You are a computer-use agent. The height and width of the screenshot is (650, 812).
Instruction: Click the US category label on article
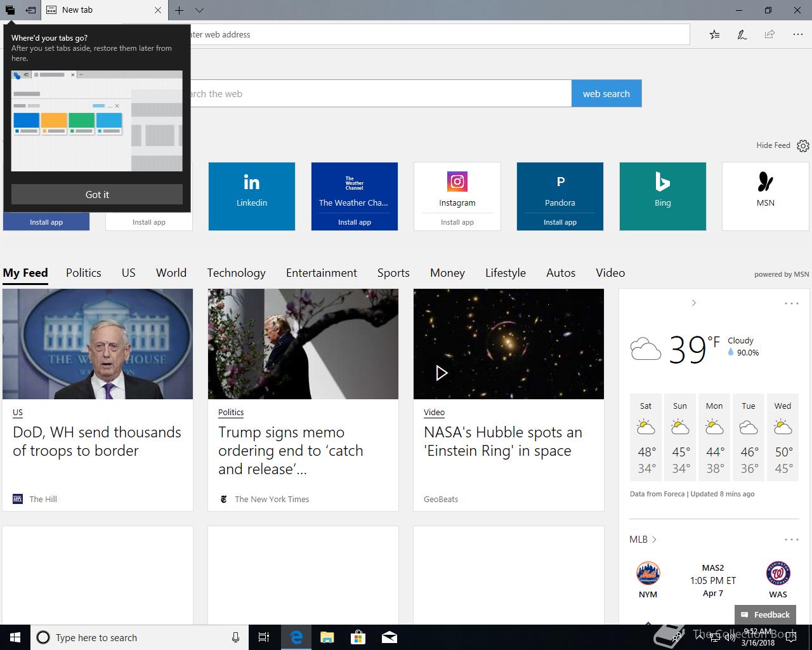(18, 413)
